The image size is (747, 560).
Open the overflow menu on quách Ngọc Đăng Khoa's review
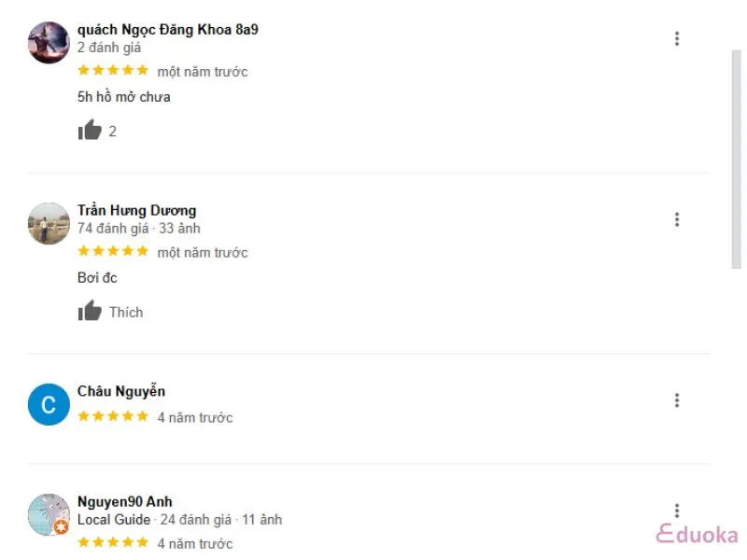tap(676, 38)
